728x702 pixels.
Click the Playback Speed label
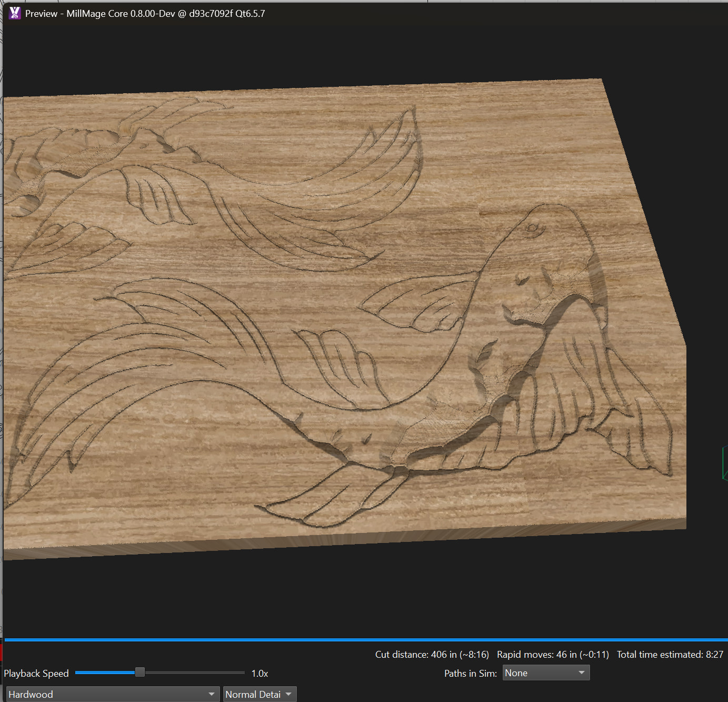[x=36, y=674]
